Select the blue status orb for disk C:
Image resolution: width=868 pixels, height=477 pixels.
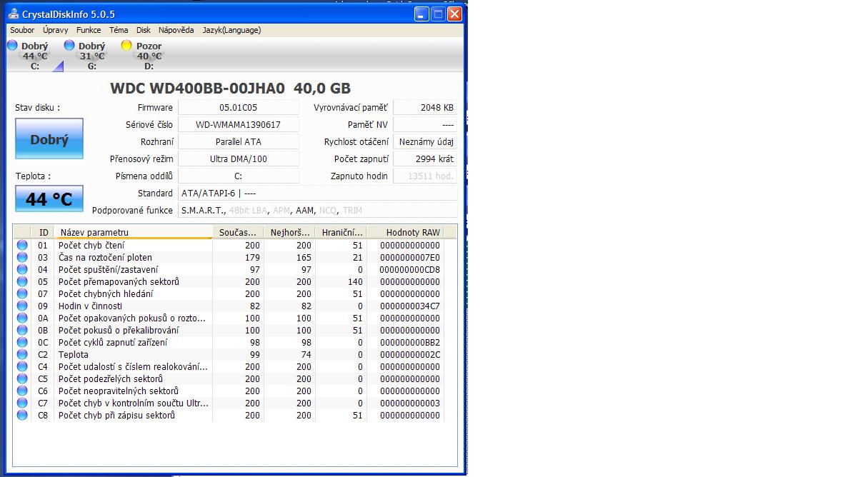pyautogui.click(x=12, y=45)
